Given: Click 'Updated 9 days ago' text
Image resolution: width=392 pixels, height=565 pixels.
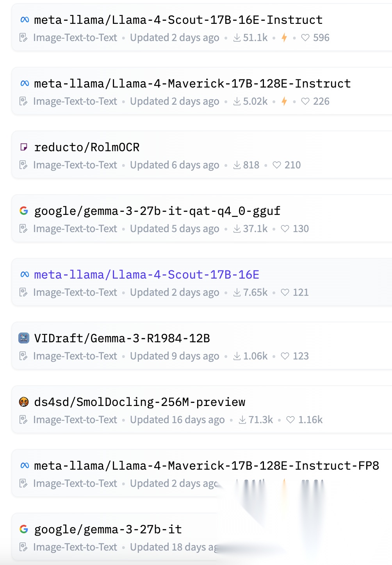Looking at the screenshot, I should click(x=175, y=356).
